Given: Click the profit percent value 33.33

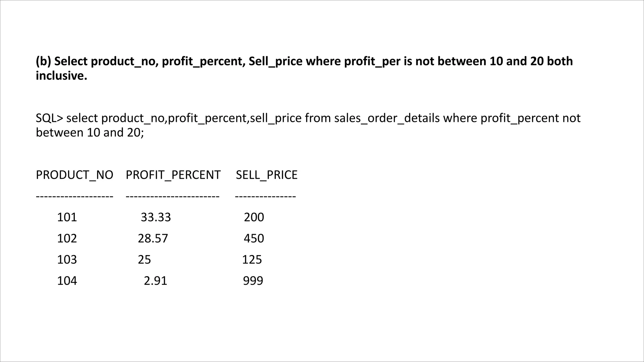Looking at the screenshot, I should click(x=156, y=217).
